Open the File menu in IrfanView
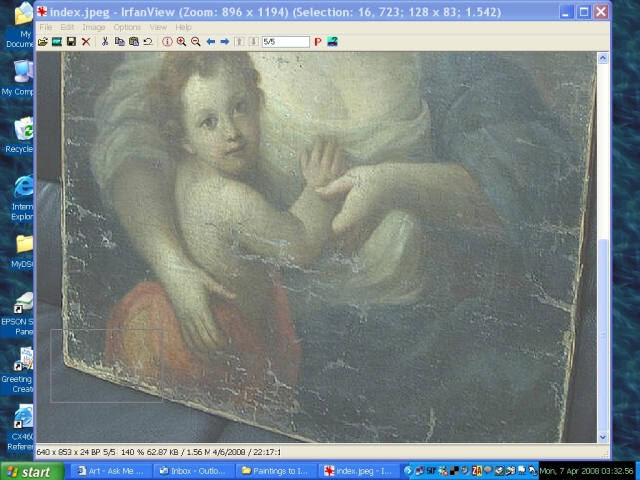This screenshot has height=480, width=640. pyautogui.click(x=45, y=27)
